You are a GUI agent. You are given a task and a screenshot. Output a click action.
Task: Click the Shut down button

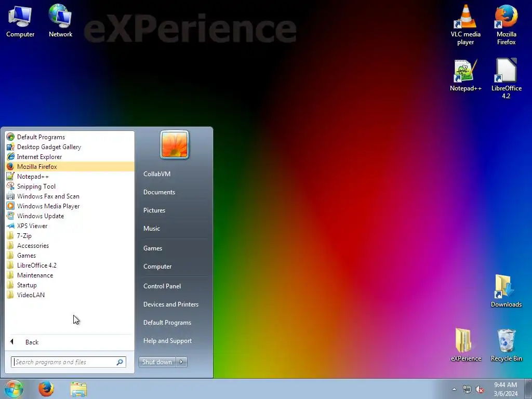[157, 362]
